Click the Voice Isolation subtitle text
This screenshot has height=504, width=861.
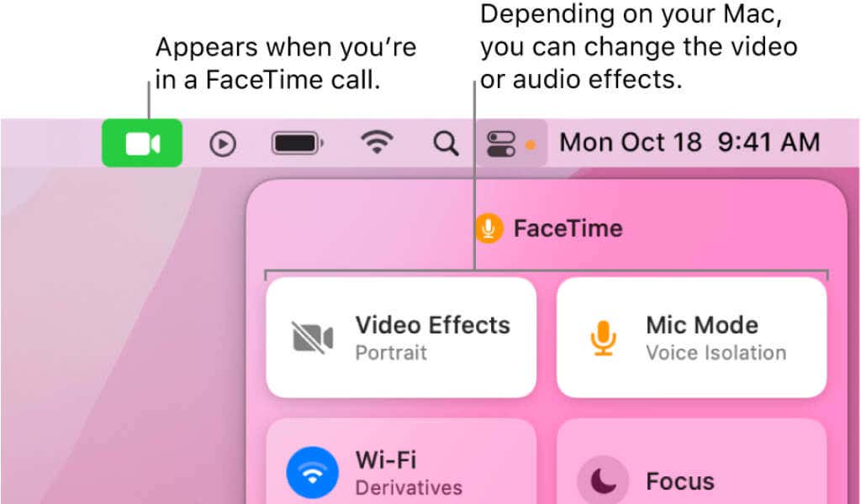click(x=716, y=353)
